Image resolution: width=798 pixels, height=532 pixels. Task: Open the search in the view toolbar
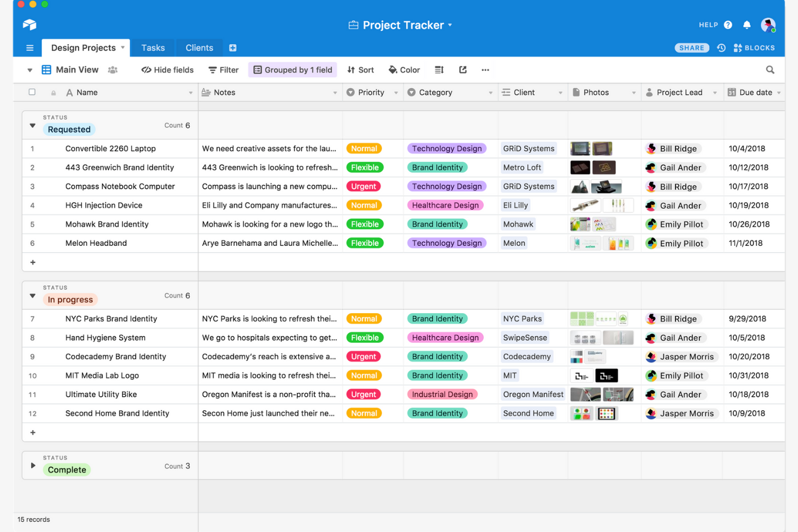tap(770, 70)
